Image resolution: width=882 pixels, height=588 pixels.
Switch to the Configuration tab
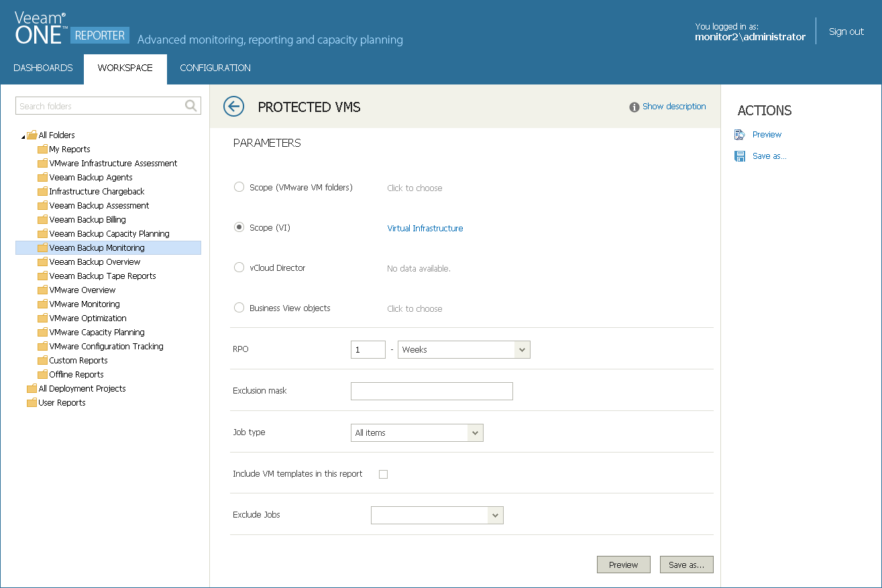pyautogui.click(x=215, y=68)
